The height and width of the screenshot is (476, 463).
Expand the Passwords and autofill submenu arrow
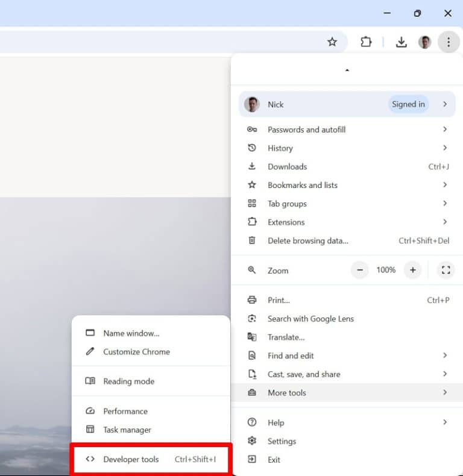pos(445,130)
